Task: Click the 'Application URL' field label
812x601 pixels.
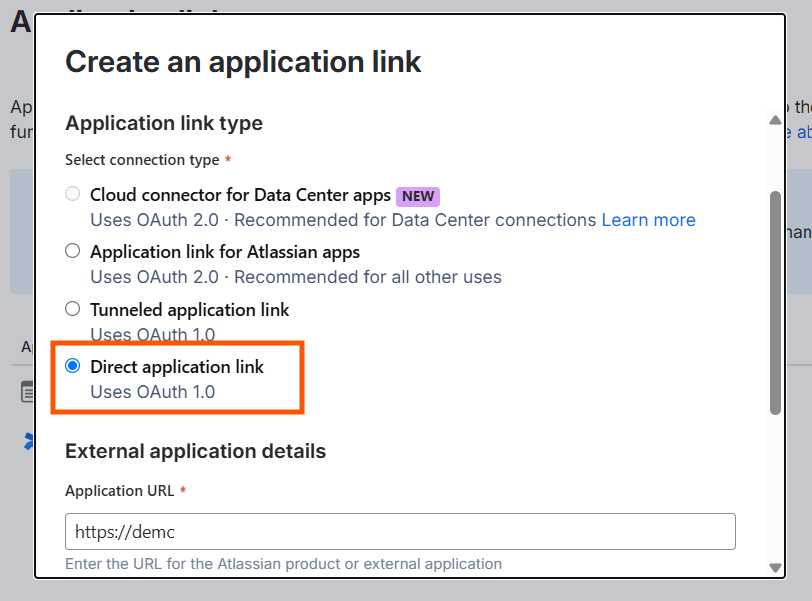Action: (120, 491)
